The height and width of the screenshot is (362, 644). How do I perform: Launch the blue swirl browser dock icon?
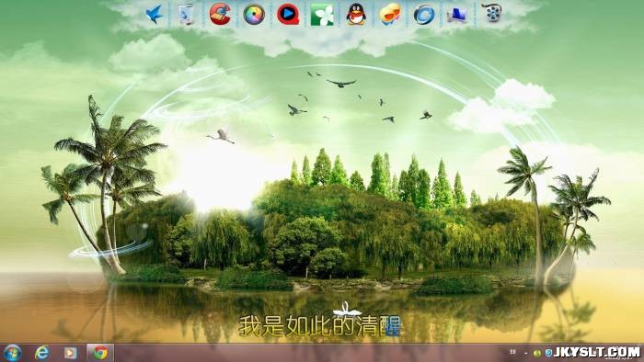pos(424,15)
